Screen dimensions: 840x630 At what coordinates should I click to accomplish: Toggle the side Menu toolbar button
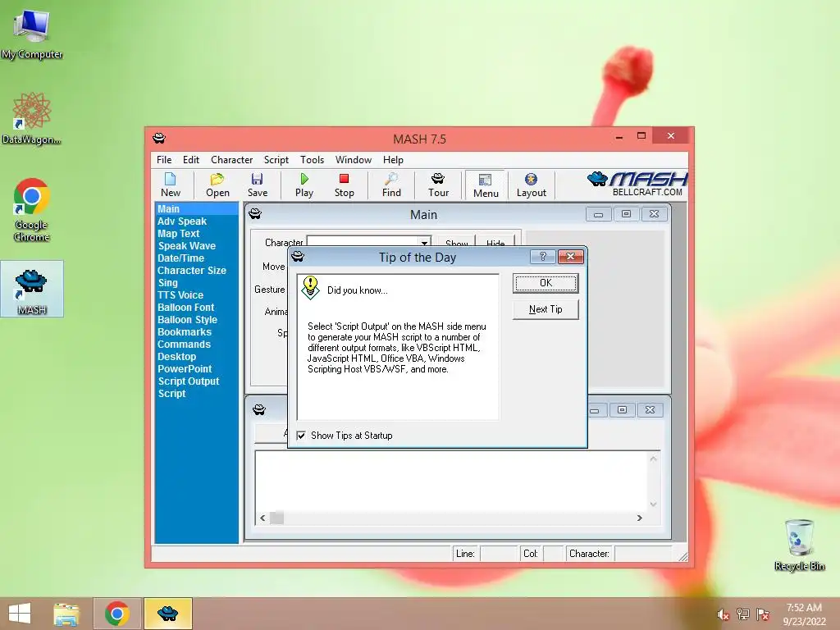tap(486, 185)
